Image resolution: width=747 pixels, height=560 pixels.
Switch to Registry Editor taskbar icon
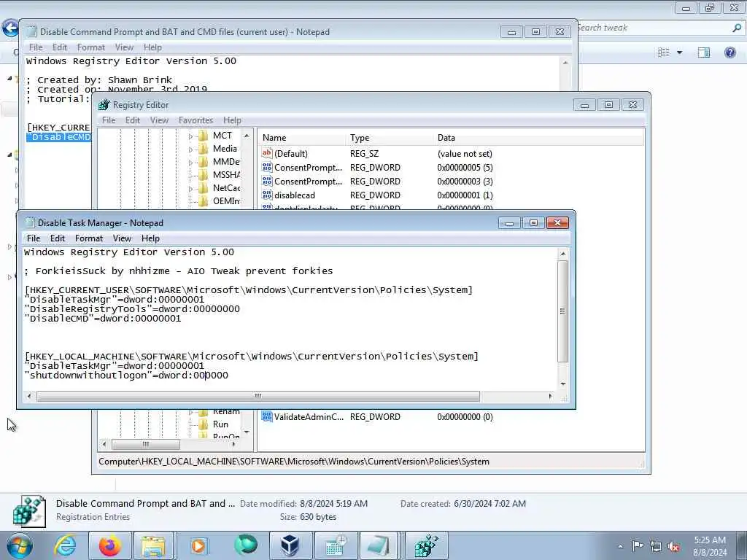425,545
